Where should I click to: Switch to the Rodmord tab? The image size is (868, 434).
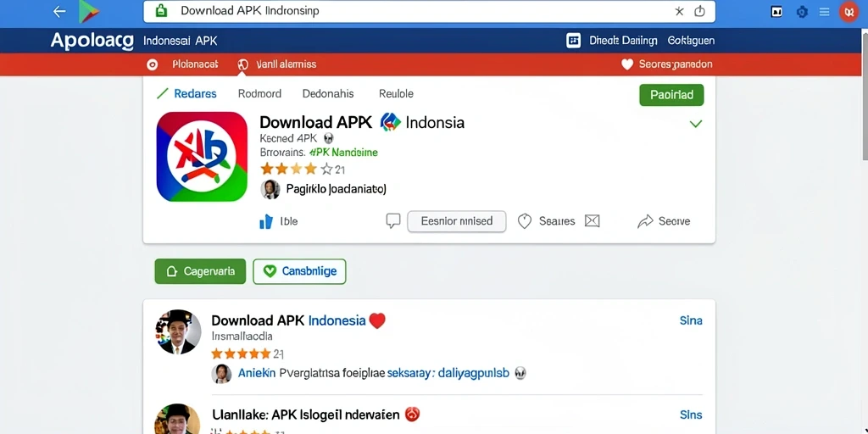tap(259, 94)
